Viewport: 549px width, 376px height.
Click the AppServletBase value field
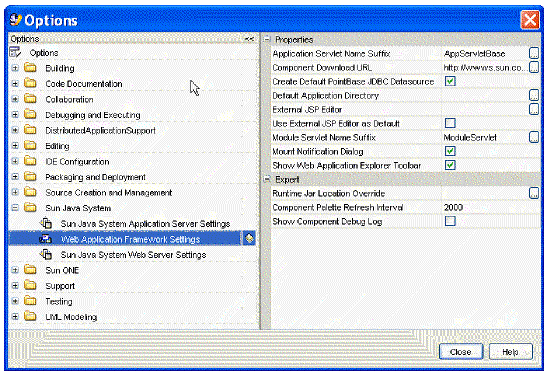(x=485, y=54)
